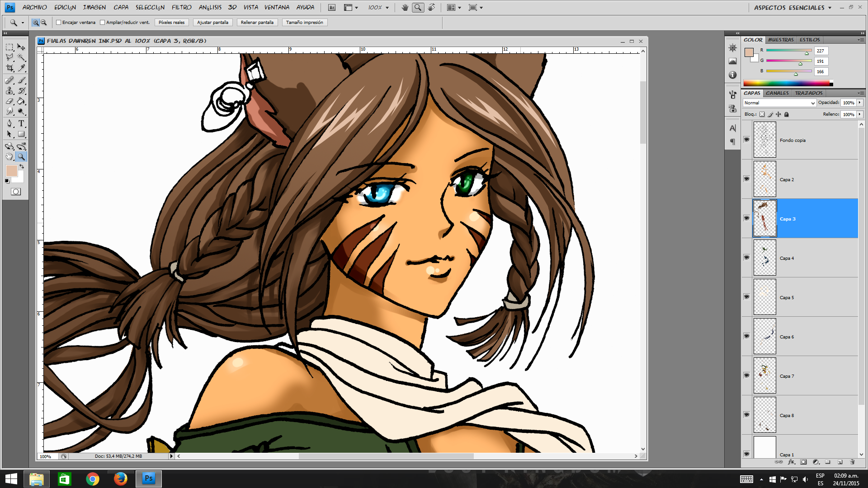This screenshot has width=868, height=488.
Task: Launch Bridge from the application bar
Action: point(332,7)
